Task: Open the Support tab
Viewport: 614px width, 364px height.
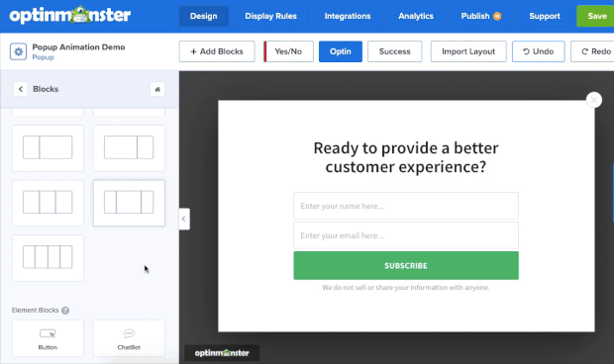Action: click(545, 16)
